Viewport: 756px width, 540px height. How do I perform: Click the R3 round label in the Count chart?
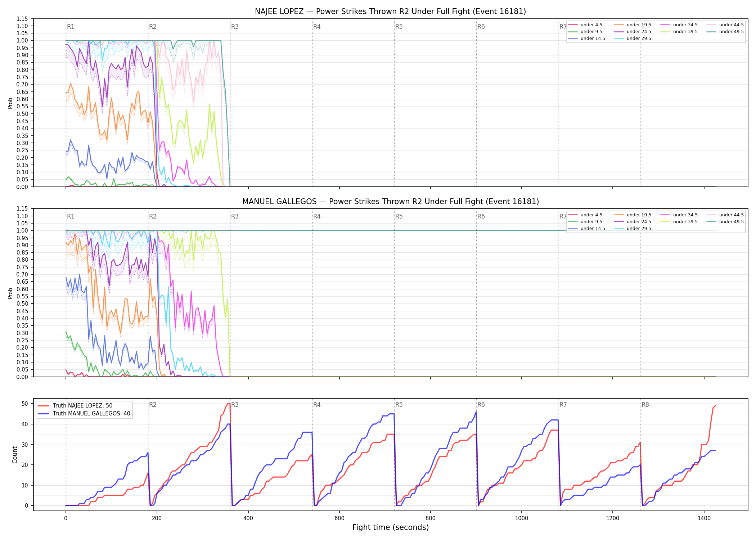[x=235, y=405]
